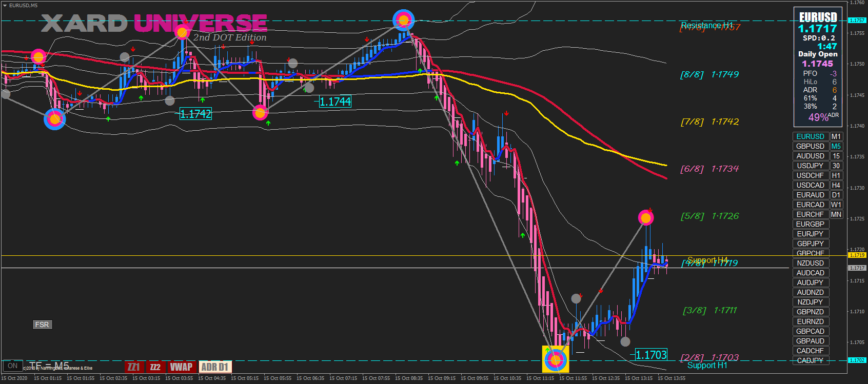868x384 pixels.
Task: Load the AUDJPY symbol
Action: pos(811,282)
